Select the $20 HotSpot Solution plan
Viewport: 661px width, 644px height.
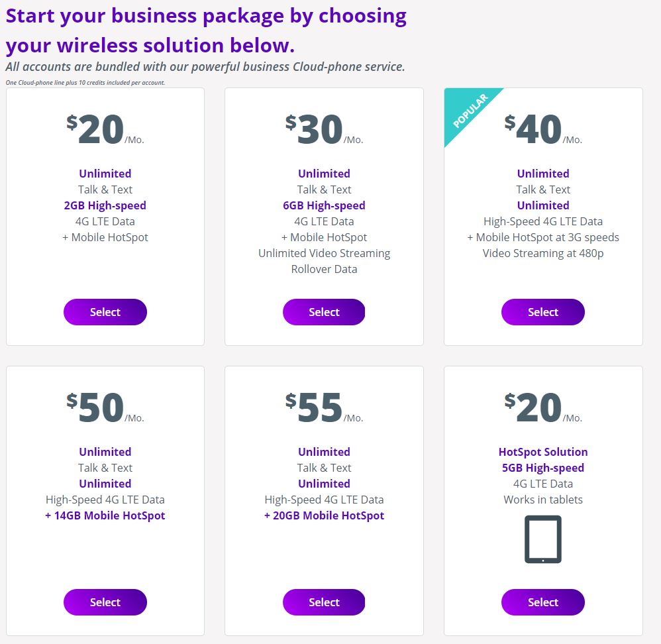542,602
